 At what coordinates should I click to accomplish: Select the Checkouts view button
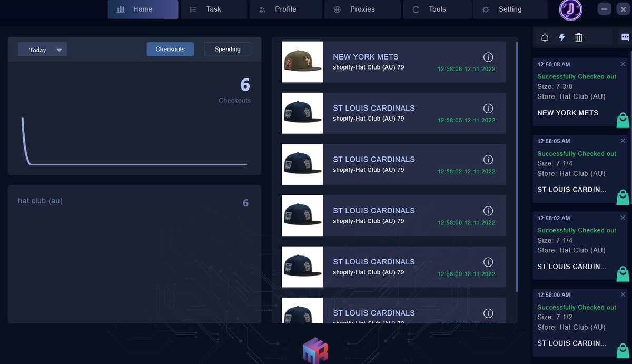click(x=170, y=49)
